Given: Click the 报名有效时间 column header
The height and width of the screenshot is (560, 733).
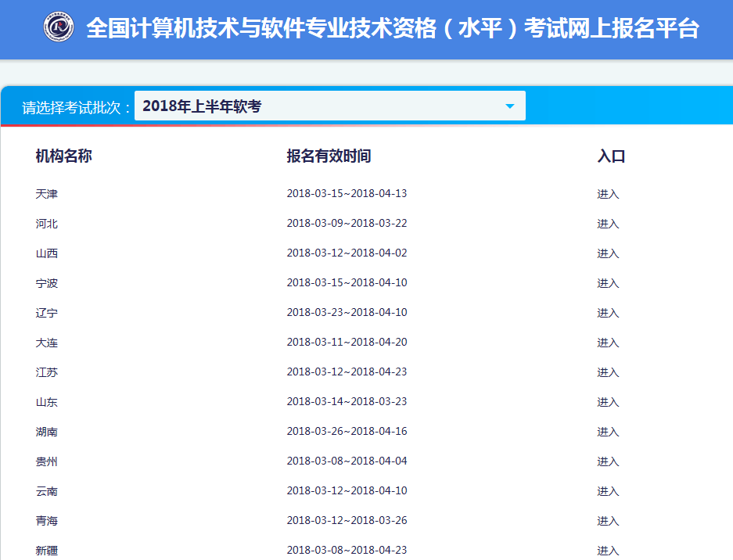Looking at the screenshot, I should pos(329,156).
